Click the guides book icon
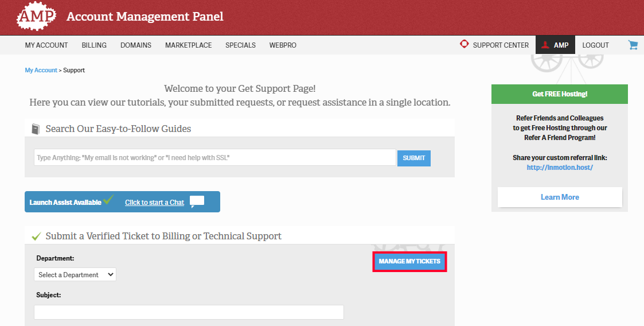Image resolution: width=644 pixels, height=326 pixels. pyautogui.click(x=36, y=129)
